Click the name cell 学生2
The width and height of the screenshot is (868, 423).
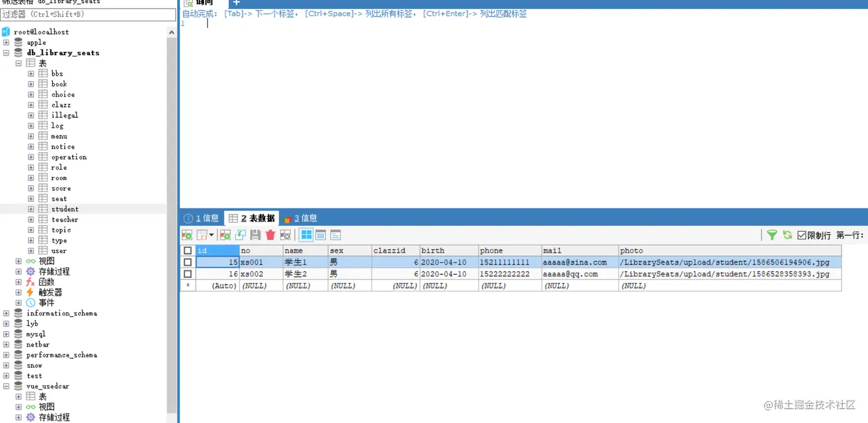pos(305,274)
